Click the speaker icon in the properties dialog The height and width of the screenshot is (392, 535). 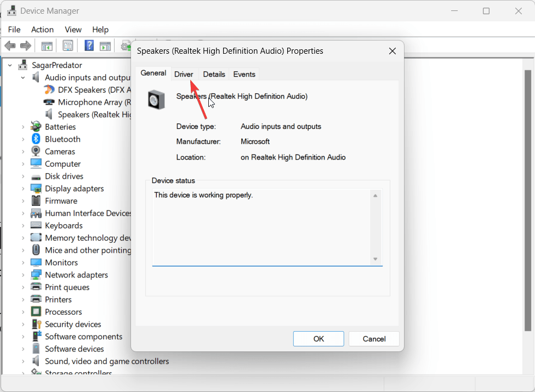coord(157,100)
